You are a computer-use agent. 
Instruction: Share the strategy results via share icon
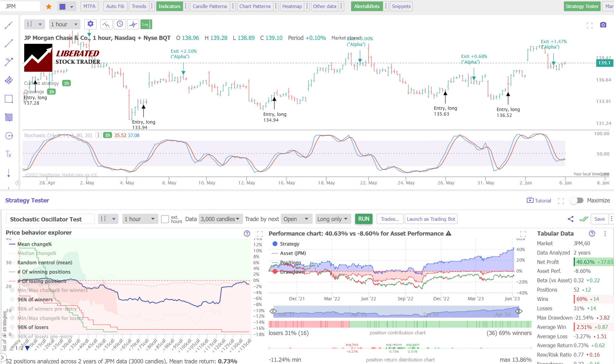coord(571,219)
